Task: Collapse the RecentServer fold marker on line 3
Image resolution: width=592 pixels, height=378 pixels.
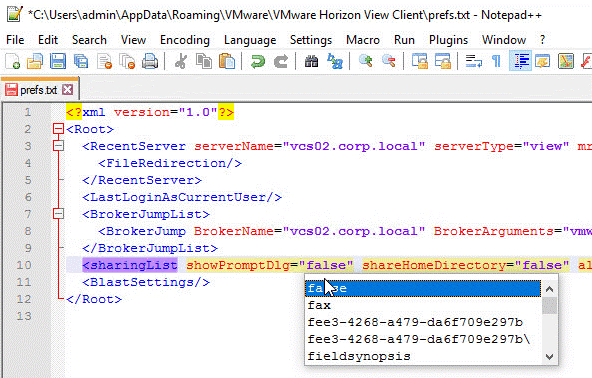Action: click(59, 146)
